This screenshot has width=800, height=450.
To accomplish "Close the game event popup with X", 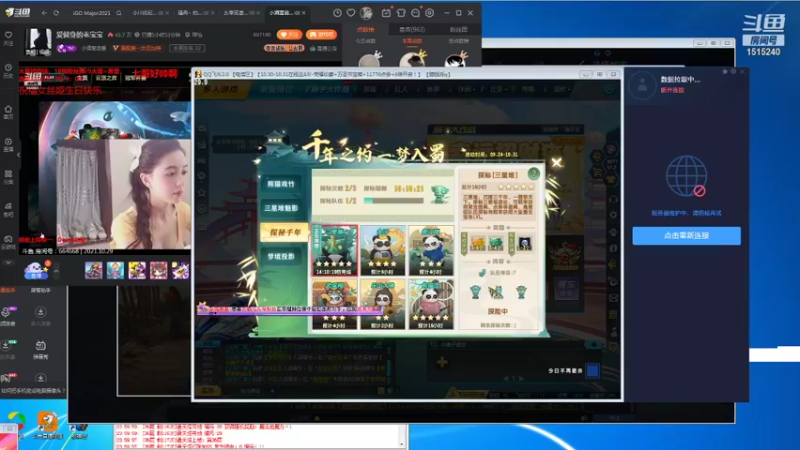I will [x=556, y=163].
